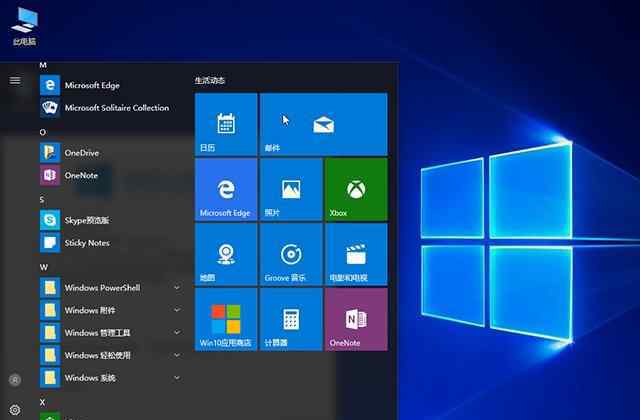Launch the Calculator tile
640x420 pixels.
tap(291, 319)
